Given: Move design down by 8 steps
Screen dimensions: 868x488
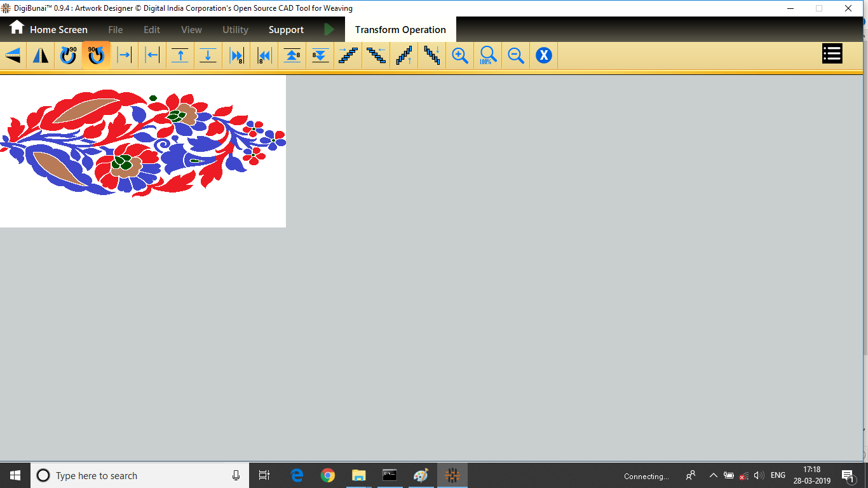Looking at the screenshot, I should (x=320, y=55).
